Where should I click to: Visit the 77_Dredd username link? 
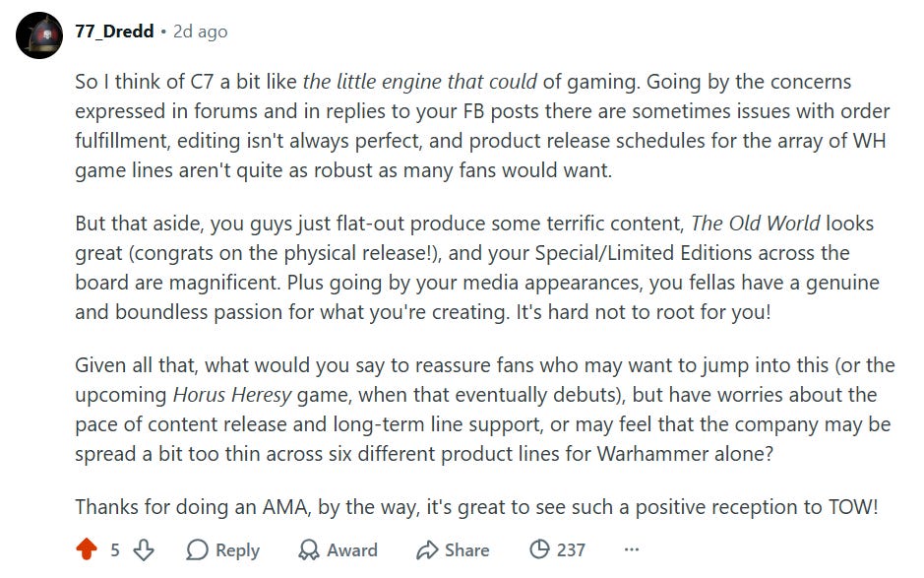pos(114,32)
